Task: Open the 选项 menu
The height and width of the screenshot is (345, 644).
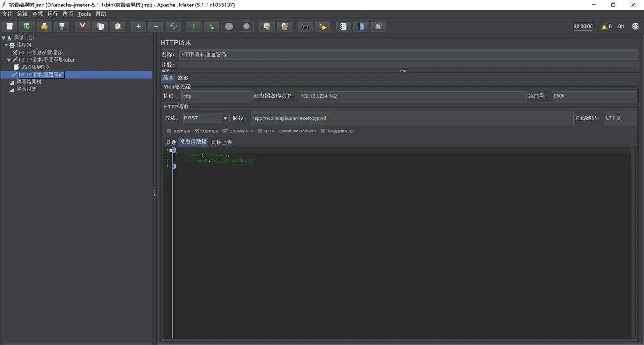Action: click(x=68, y=14)
